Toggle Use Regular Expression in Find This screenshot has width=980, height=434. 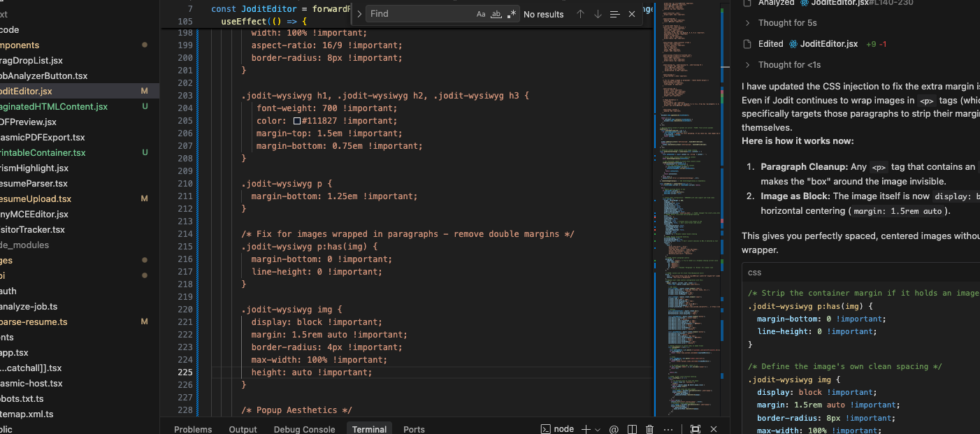pos(512,14)
